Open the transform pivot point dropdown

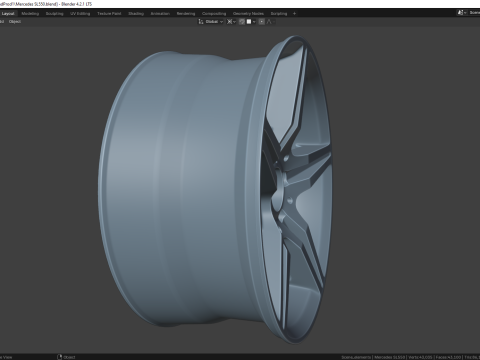(x=231, y=22)
